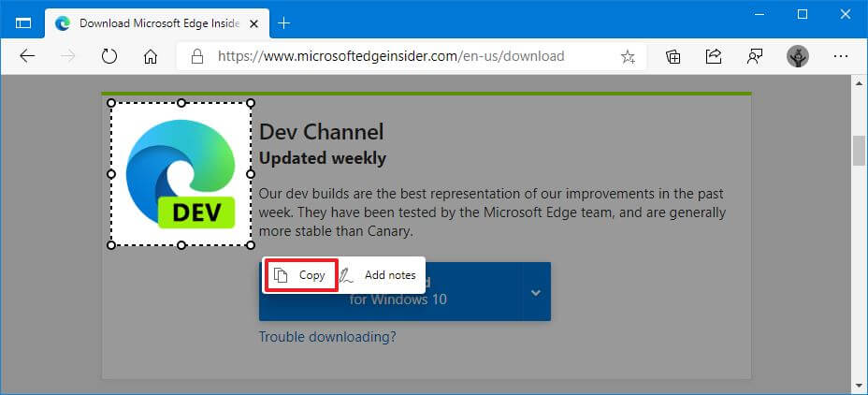The width and height of the screenshot is (868, 395).
Task: Minimize the Edge window
Action: [759, 15]
